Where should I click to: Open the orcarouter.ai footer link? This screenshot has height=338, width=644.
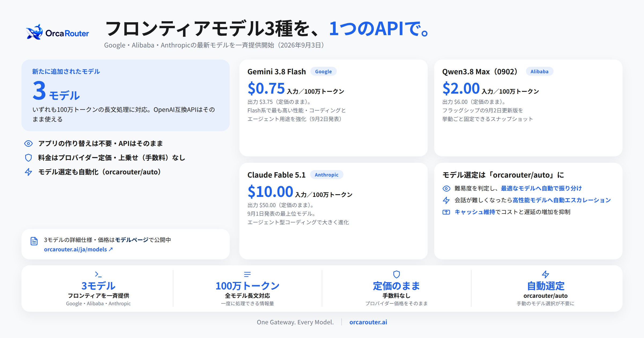[368, 322]
